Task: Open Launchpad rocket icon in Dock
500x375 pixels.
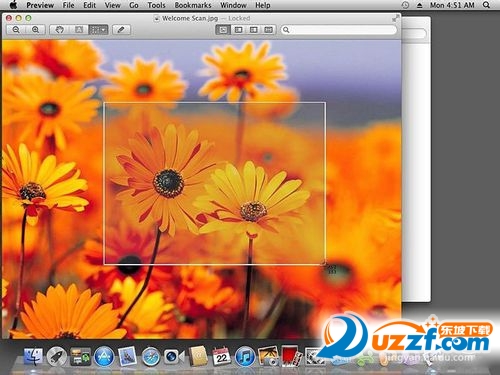Action: click(x=57, y=357)
